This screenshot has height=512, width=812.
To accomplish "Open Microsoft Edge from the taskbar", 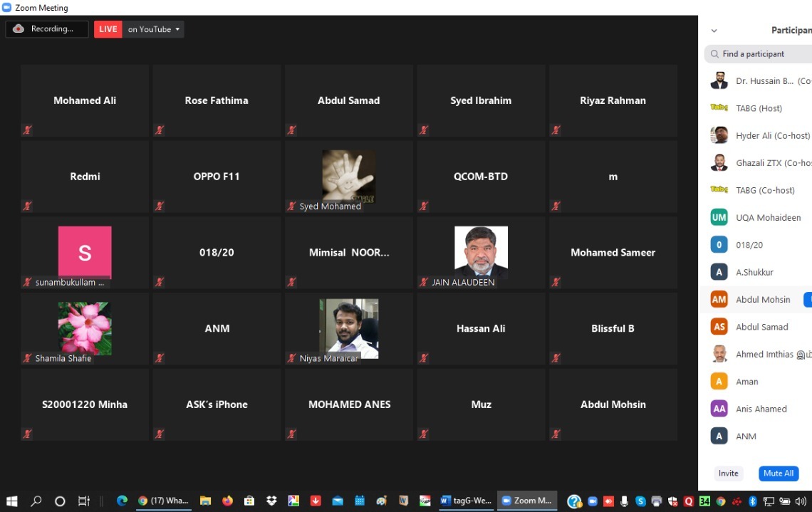I will [x=122, y=501].
